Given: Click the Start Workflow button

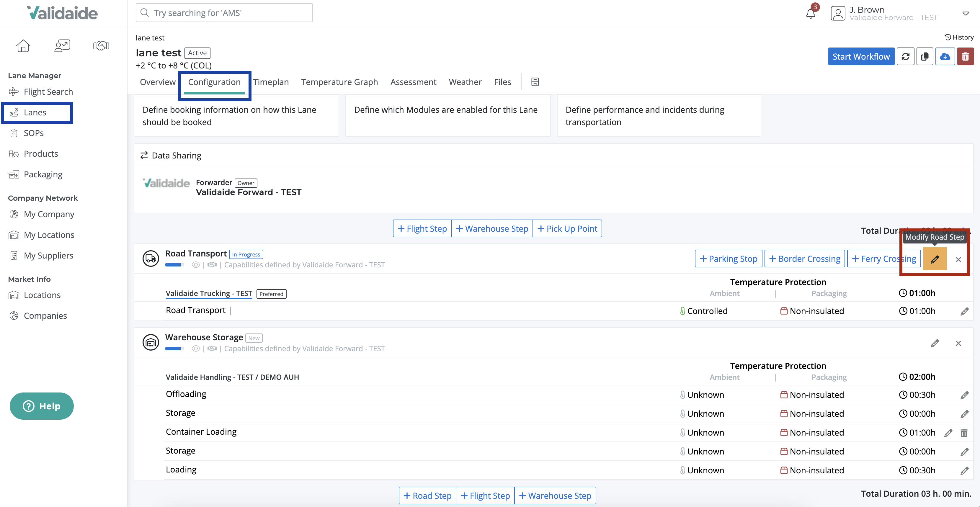Looking at the screenshot, I should [x=861, y=57].
